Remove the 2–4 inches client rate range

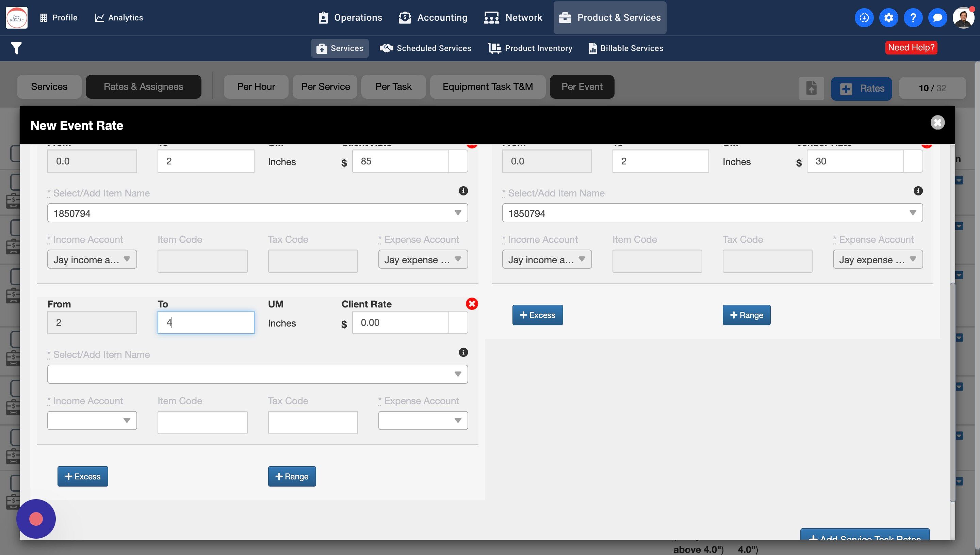click(472, 304)
